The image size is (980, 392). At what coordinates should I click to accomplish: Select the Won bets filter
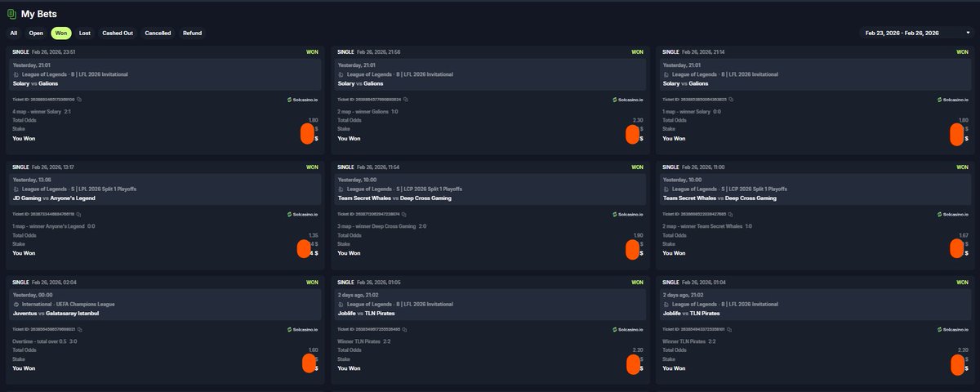61,33
